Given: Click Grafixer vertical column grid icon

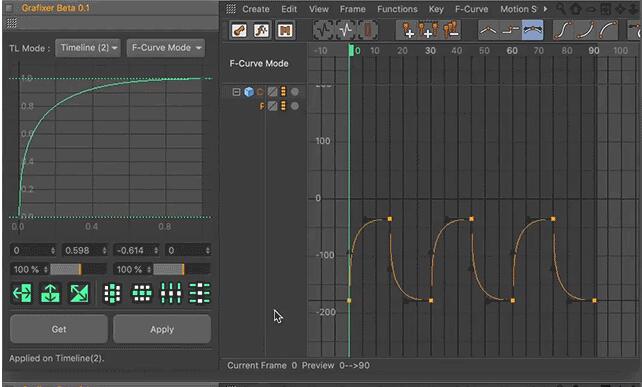Looking at the screenshot, I should 112,293.
